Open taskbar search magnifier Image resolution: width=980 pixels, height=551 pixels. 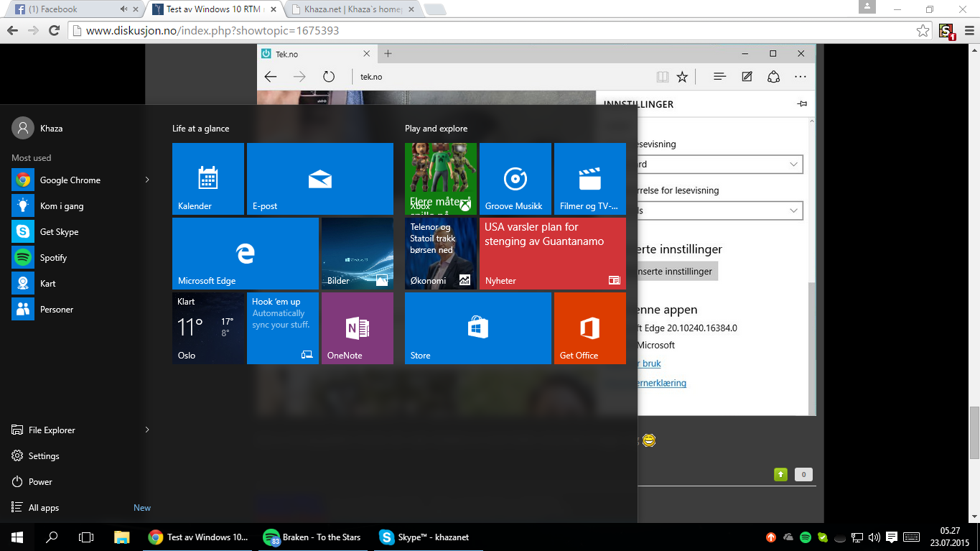pyautogui.click(x=52, y=537)
